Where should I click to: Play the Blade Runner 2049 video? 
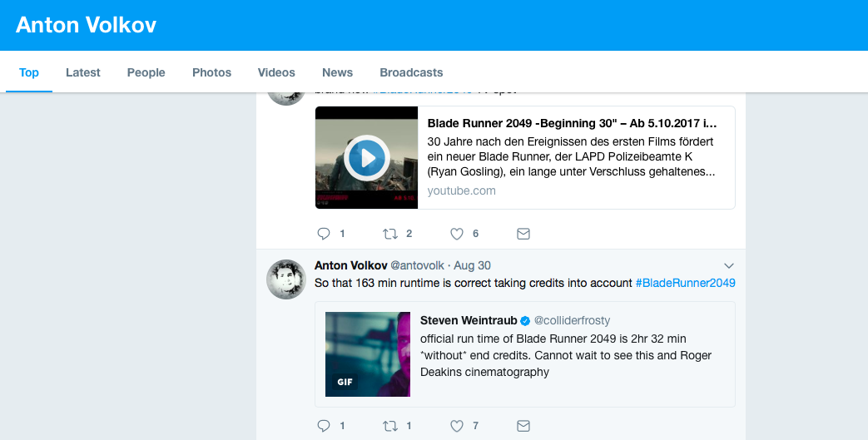coord(366,157)
